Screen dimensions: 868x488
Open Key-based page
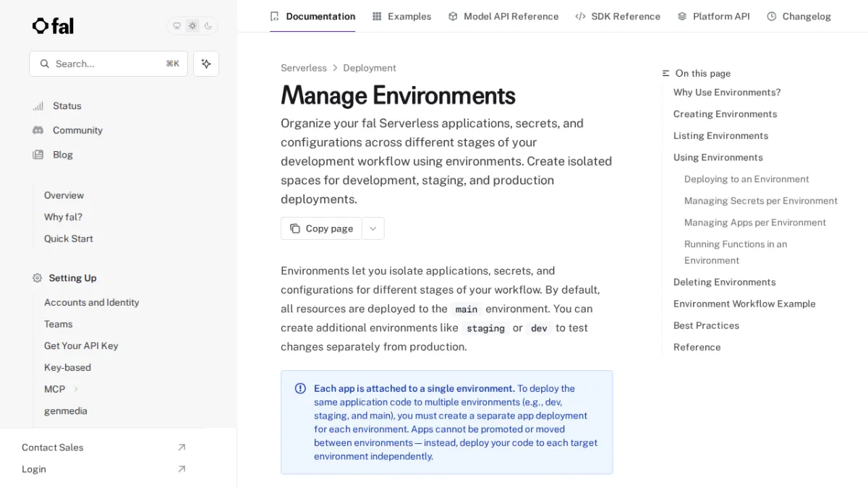click(67, 367)
